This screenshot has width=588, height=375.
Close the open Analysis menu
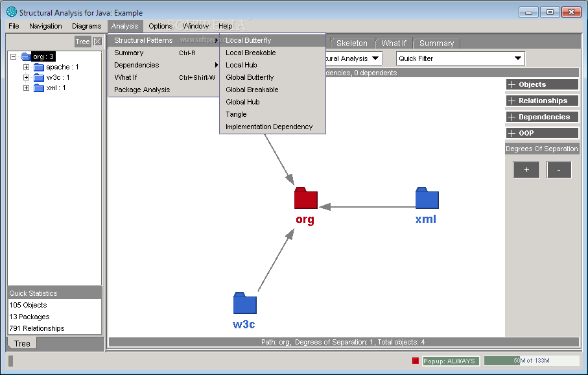[125, 26]
